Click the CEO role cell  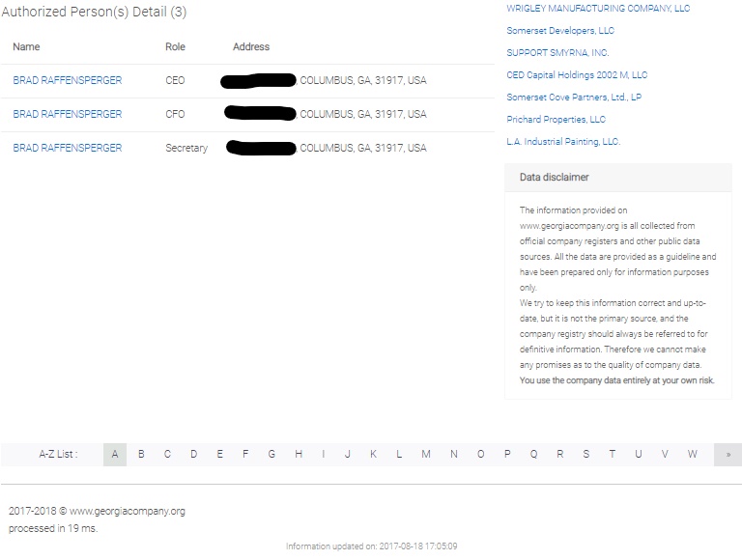pos(175,80)
